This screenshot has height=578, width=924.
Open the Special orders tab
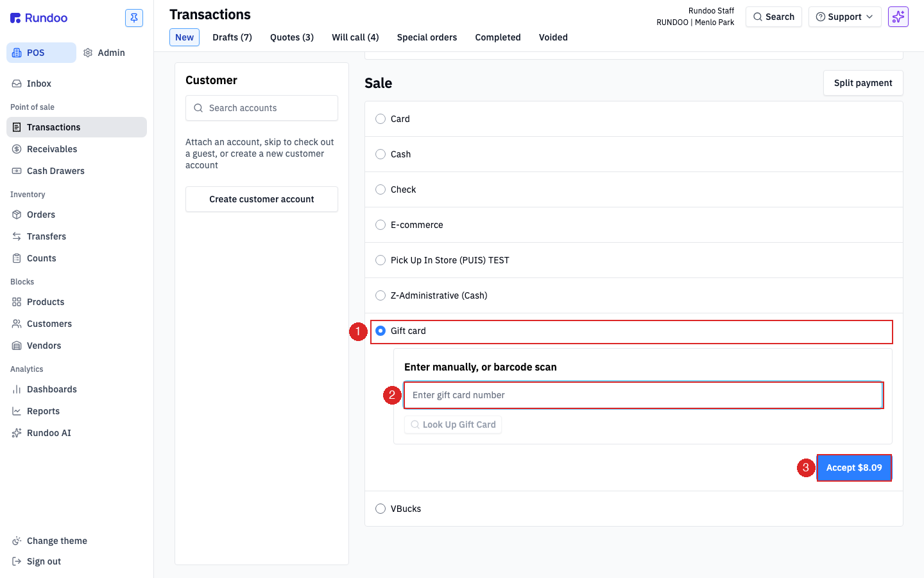click(x=427, y=37)
